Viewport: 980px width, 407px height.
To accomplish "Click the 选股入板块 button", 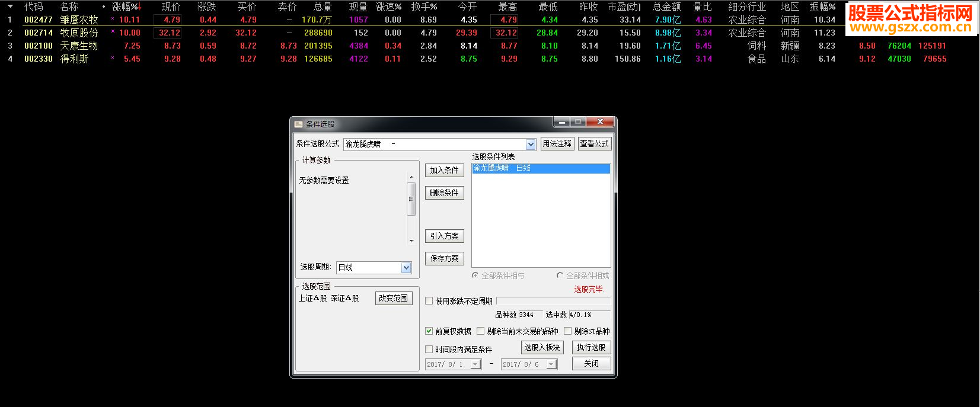I will pos(542,347).
